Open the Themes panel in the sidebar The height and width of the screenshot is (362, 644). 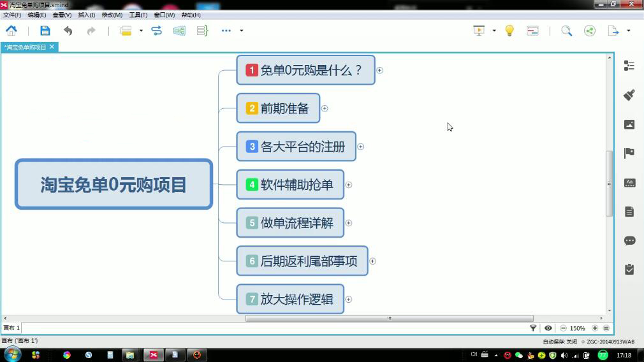(629, 183)
